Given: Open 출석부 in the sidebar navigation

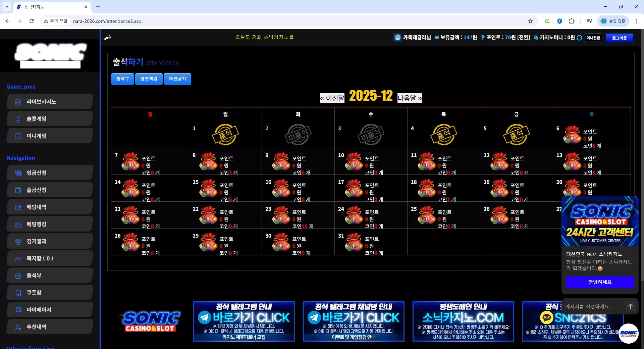Looking at the screenshot, I should click(50, 275).
